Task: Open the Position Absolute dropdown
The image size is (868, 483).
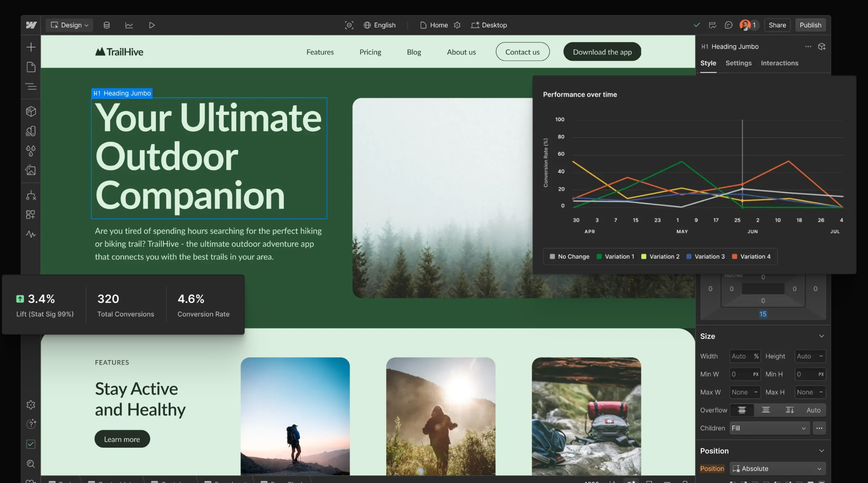Action: [x=777, y=468]
